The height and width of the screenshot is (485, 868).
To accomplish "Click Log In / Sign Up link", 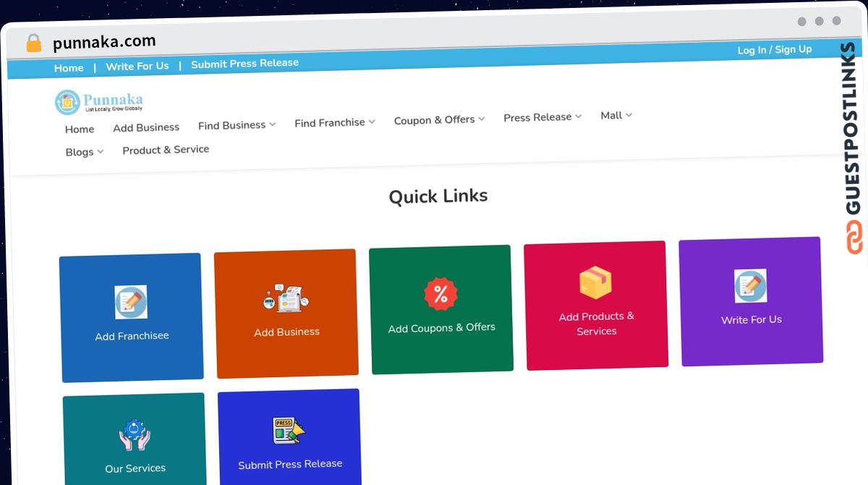I will (775, 50).
